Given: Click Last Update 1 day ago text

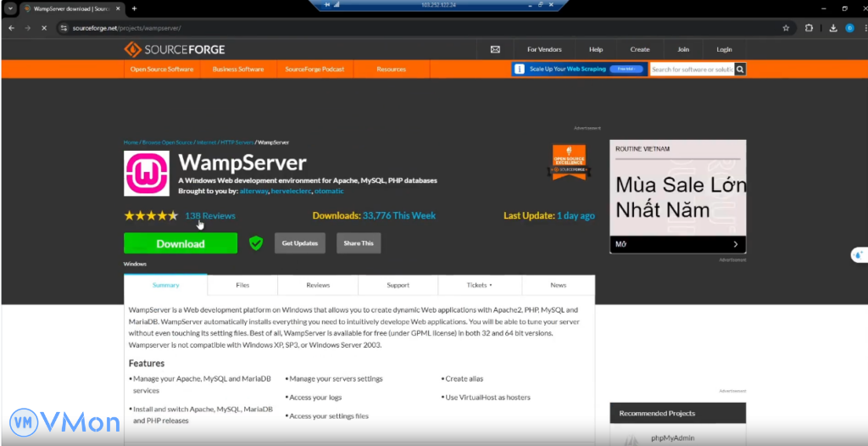Looking at the screenshot, I should tap(549, 215).
